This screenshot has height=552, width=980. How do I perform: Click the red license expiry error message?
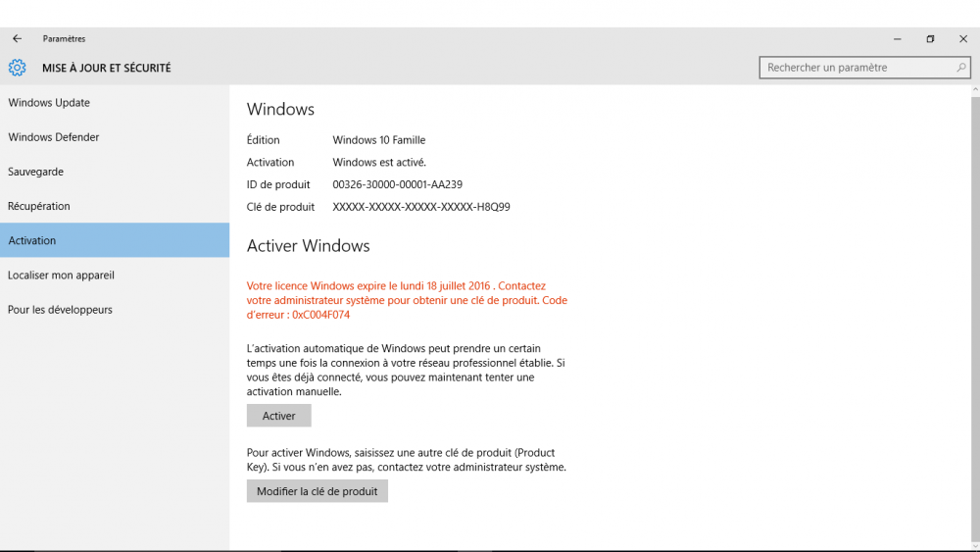click(x=407, y=300)
